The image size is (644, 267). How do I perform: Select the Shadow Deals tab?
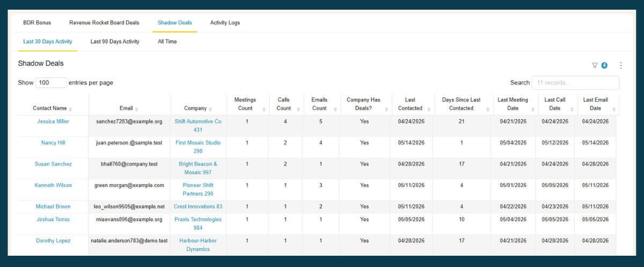tap(175, 23)
